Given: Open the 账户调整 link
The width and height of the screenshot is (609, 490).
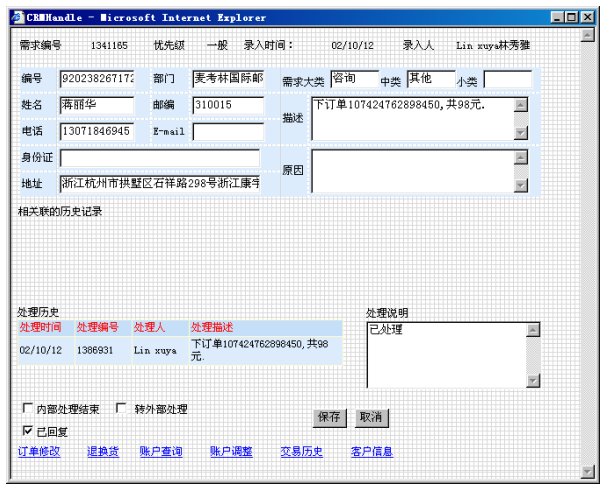Looking at the screenshot, I should click(231, 452).
